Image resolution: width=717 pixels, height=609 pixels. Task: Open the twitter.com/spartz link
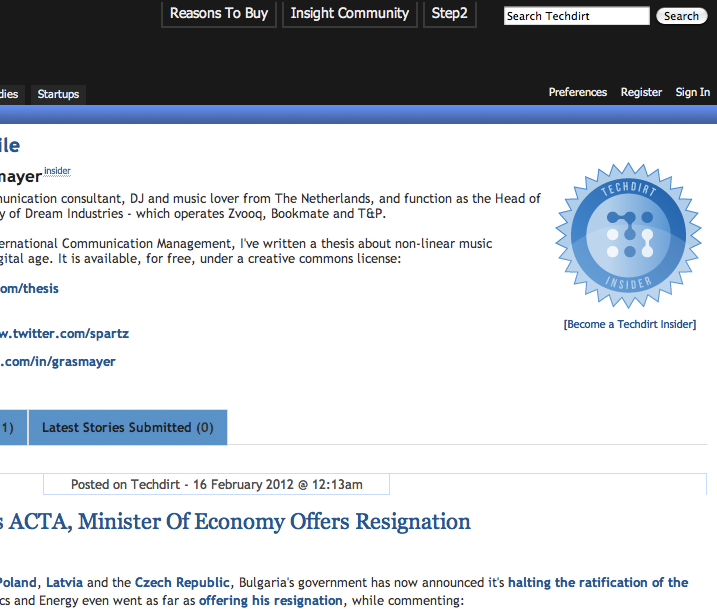tap(64, 333)
